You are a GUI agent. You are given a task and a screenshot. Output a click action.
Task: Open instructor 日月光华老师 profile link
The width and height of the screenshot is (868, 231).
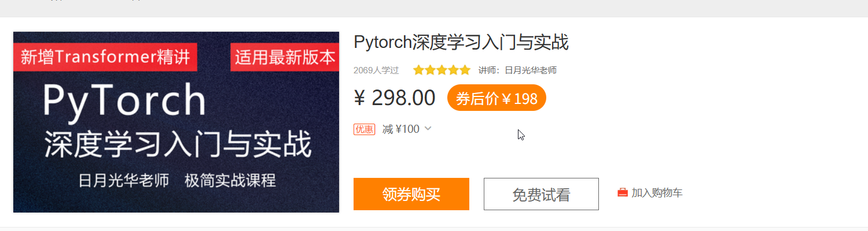click(531, 70)
